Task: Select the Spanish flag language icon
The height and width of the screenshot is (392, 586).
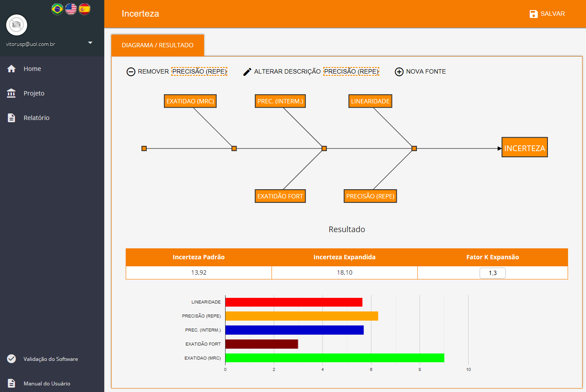Action: (85, 9)
